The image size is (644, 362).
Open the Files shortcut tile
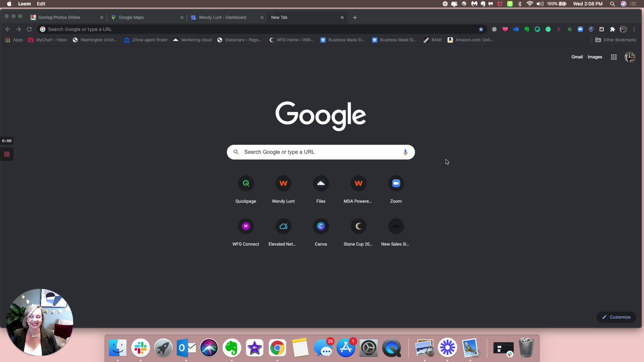pos(320,190)
